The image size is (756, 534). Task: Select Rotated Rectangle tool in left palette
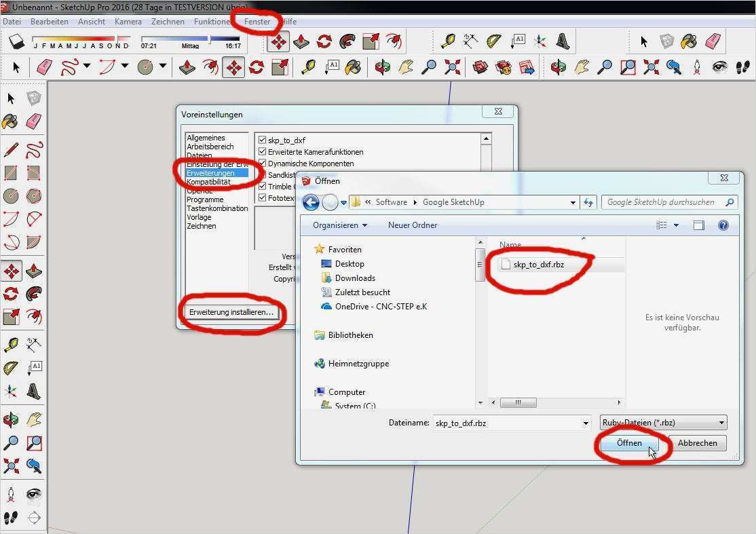(x=34, y=172)
